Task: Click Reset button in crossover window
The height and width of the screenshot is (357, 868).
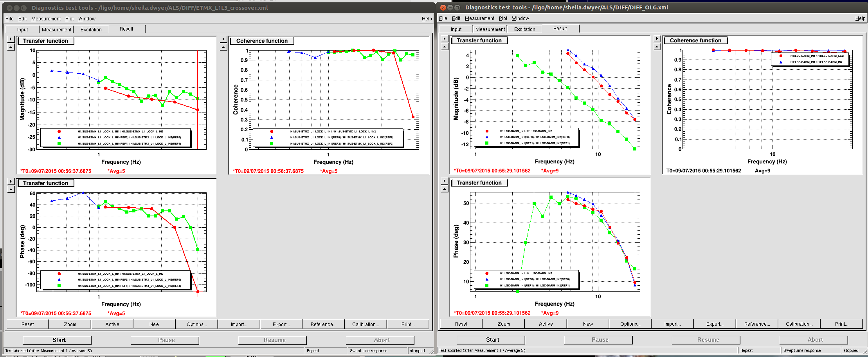Action: pyautogui.click(x=27, y=324)
